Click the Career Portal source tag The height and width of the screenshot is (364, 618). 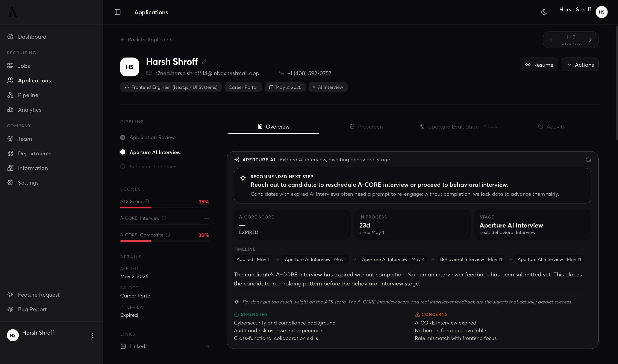point(243,87)
